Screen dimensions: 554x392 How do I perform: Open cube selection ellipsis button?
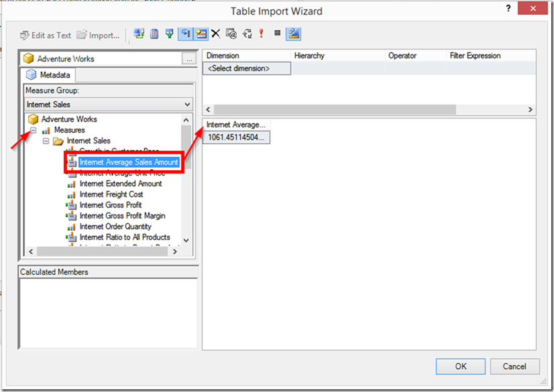[189, 59]
